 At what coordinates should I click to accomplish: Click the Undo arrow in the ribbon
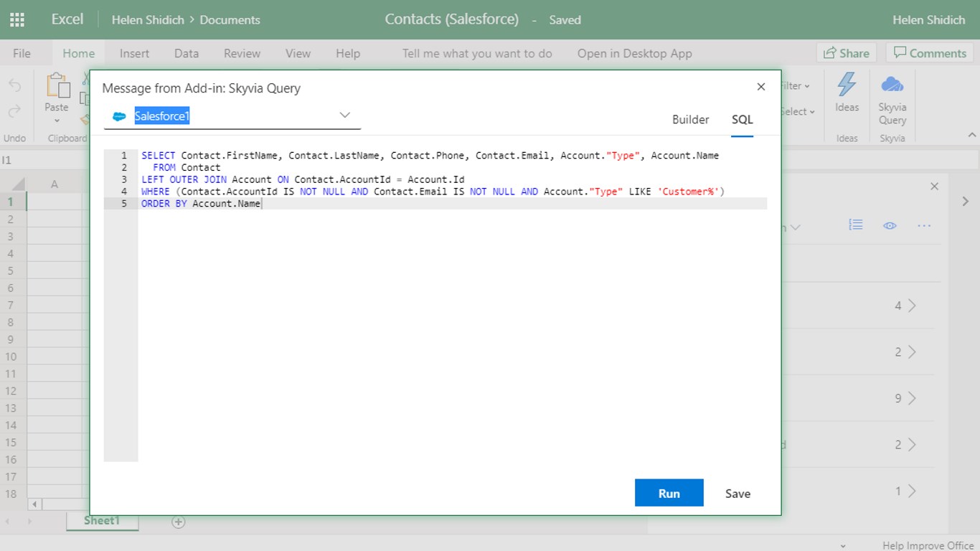pos(14,86)
